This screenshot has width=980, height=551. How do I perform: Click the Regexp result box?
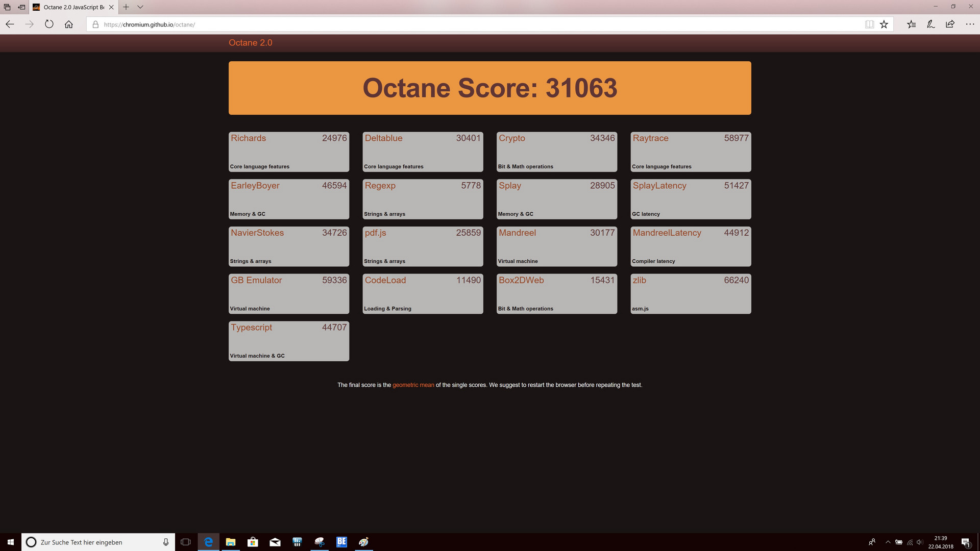[x=423, y=199]
